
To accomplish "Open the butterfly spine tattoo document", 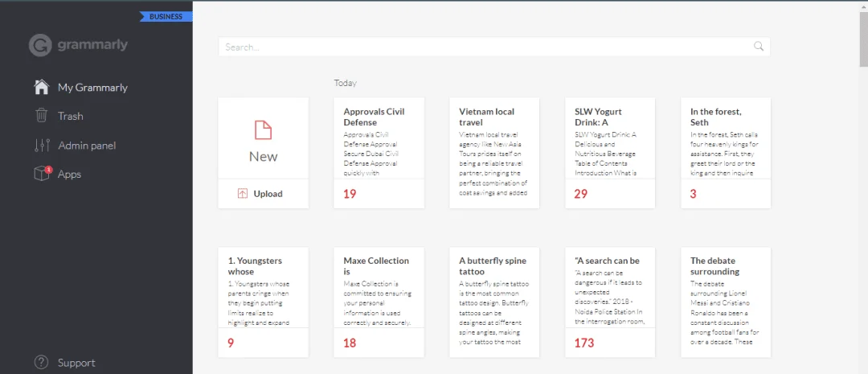I will [494, 302].
